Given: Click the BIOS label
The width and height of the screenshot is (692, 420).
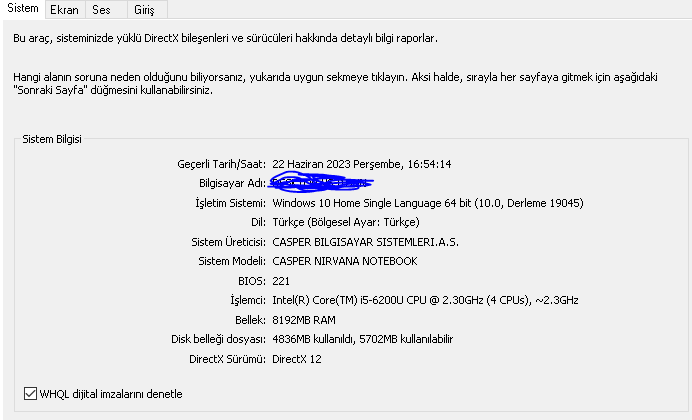Looking at the screenshot, I should click(x=252, y=281).
